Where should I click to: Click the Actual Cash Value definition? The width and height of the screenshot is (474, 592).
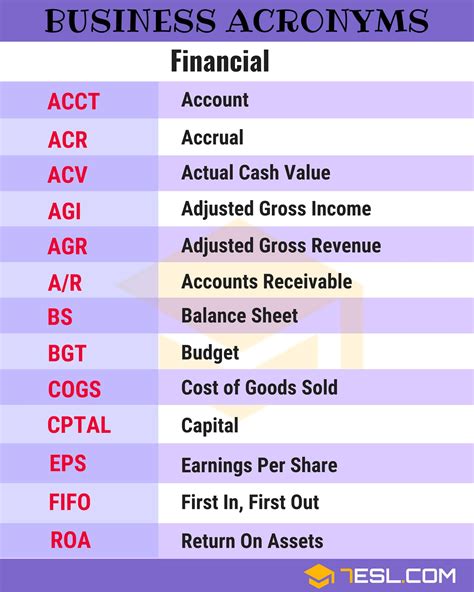256,173
